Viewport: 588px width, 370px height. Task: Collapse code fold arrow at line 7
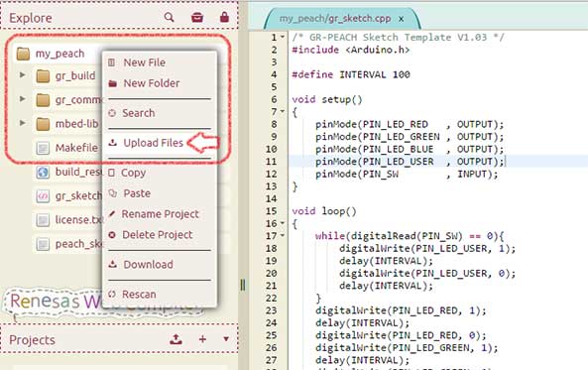tap(283, 111)
